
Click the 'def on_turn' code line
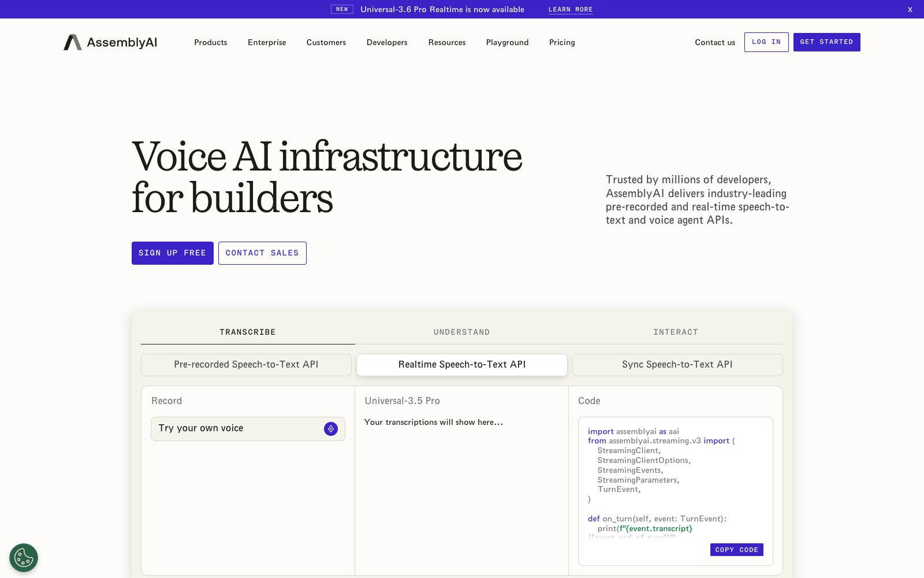(657, 518)
